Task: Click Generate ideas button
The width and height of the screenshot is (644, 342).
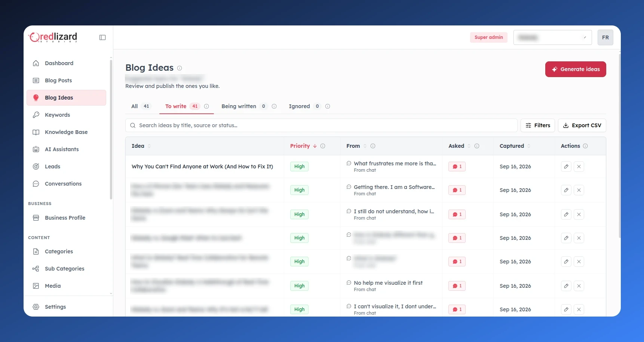Action: 576,69
